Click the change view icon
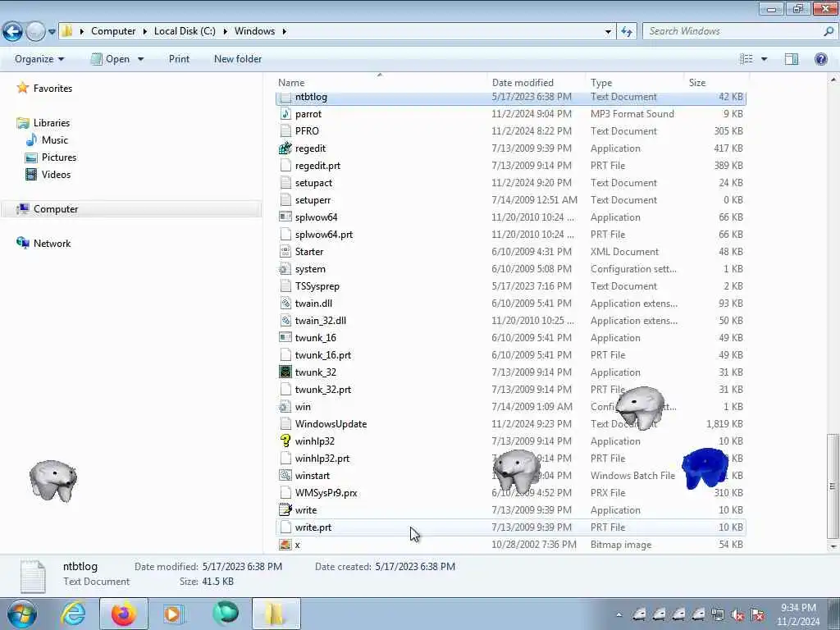 tap(746, 59)
